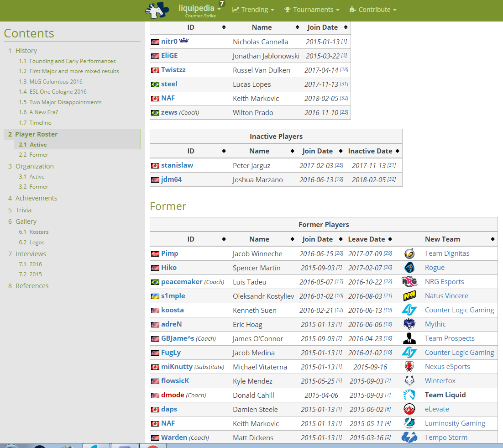Sort inactive players by Inactive Date
This screenshot has width=503, height=448.
click(x=397, y=151)
